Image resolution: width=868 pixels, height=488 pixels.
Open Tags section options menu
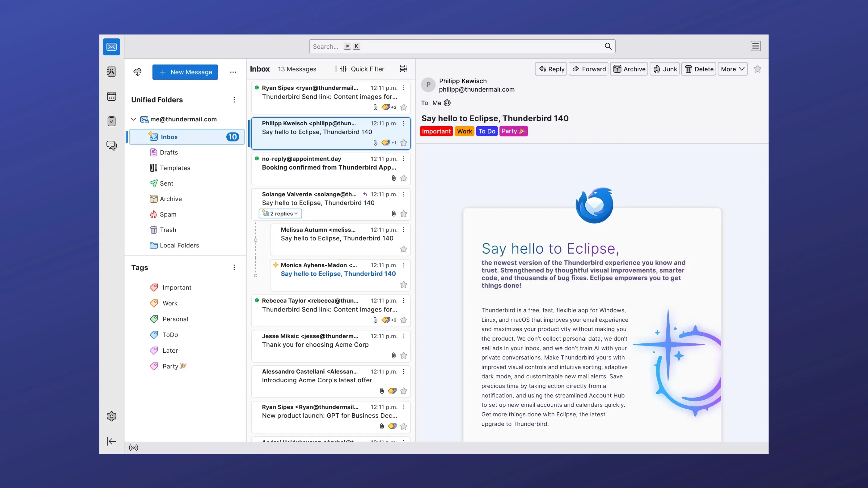[234, 267]
